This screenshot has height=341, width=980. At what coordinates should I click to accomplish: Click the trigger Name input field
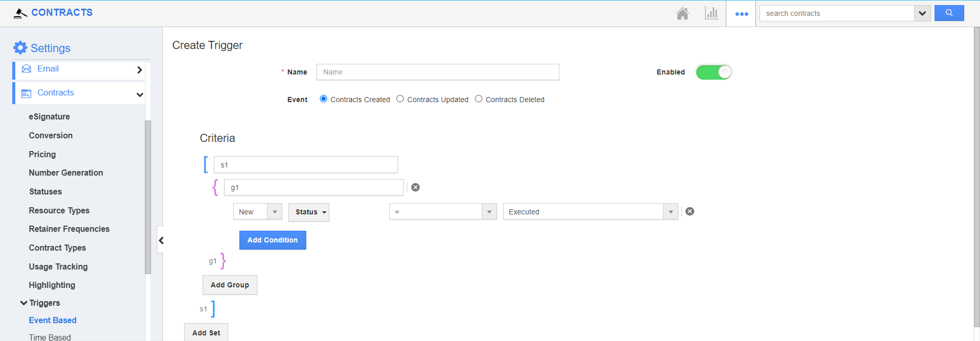click(437, 72)
